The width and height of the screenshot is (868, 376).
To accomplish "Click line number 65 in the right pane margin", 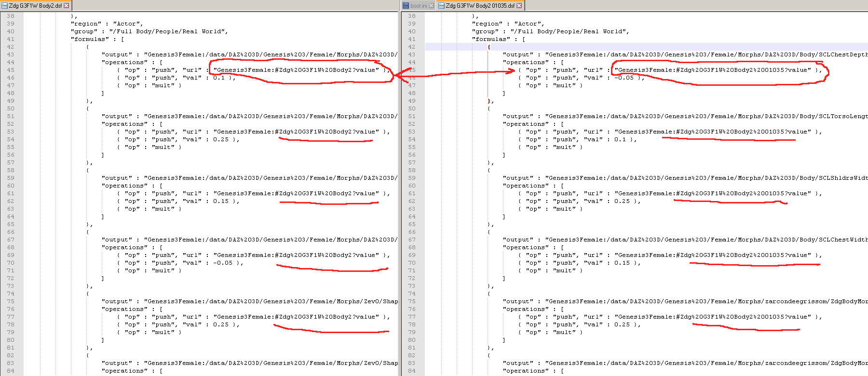I will (x=412, y=224).
